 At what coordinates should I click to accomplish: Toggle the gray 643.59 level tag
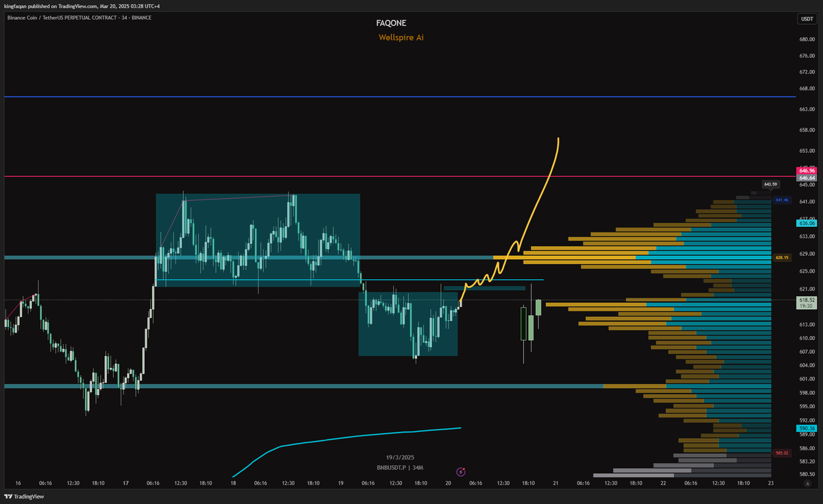(770, 184)
